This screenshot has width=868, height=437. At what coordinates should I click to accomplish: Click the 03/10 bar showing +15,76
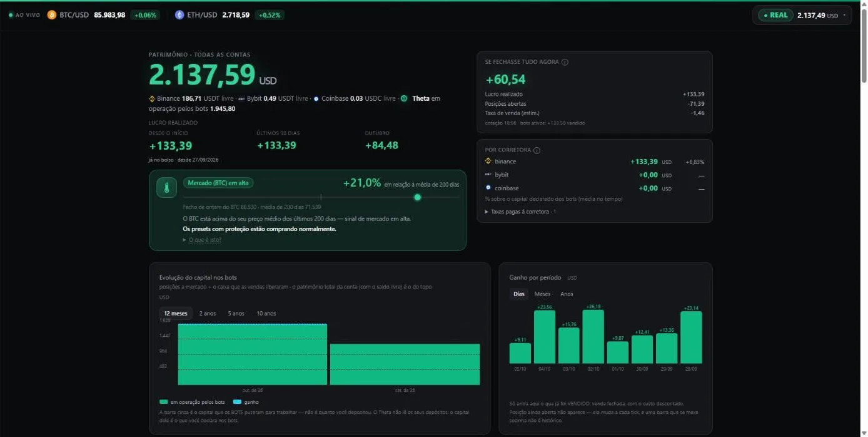569,346
